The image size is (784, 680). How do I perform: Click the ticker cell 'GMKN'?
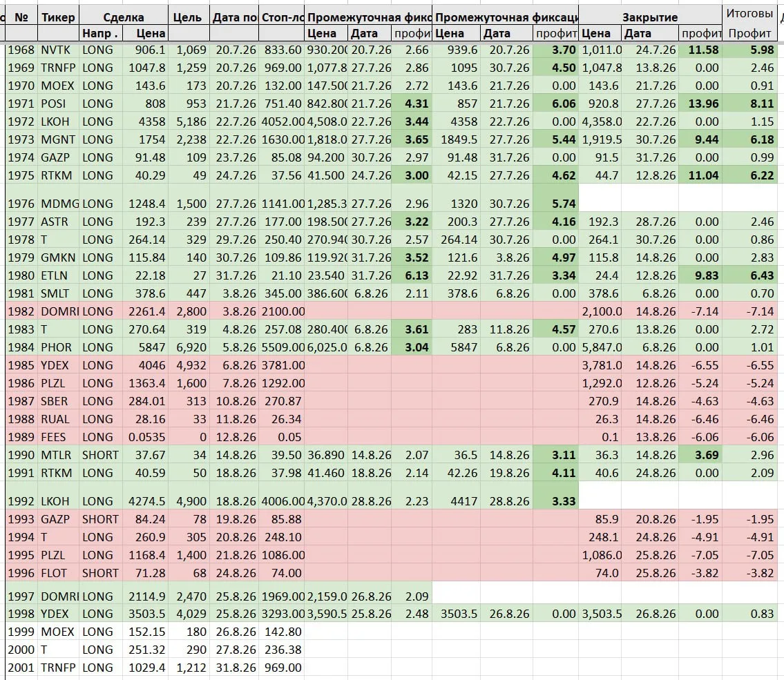[x=58, y=258]
